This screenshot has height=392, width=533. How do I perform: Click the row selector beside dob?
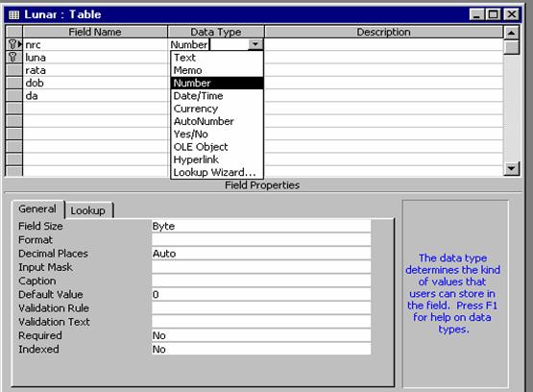click(14, 83)
